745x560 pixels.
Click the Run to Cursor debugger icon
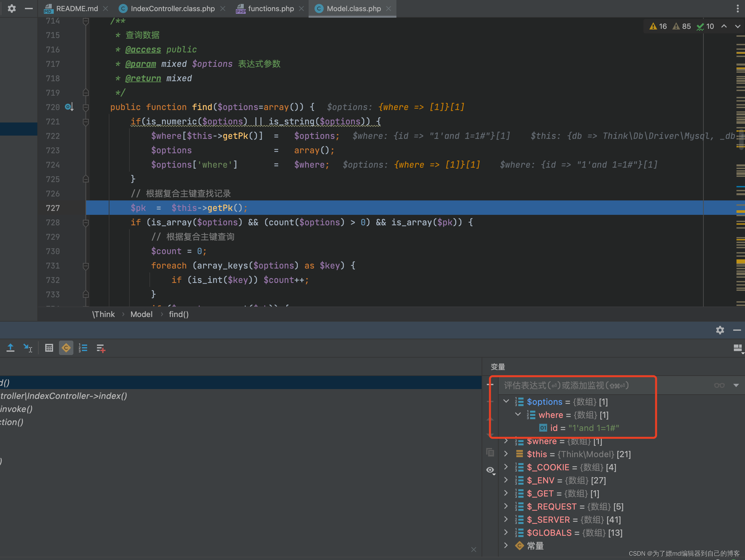coord(28,348)
